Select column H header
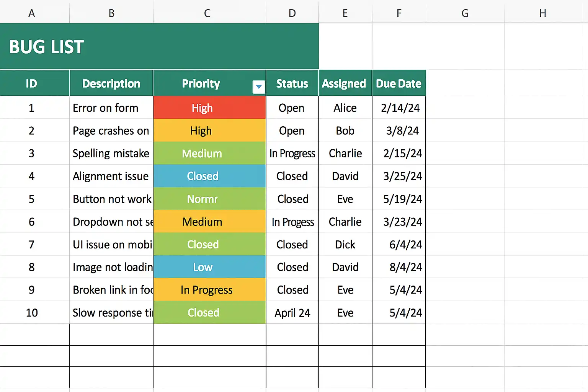Image resolution: width=588 pixels, height=392 pixels. click(x=542, y=13)
